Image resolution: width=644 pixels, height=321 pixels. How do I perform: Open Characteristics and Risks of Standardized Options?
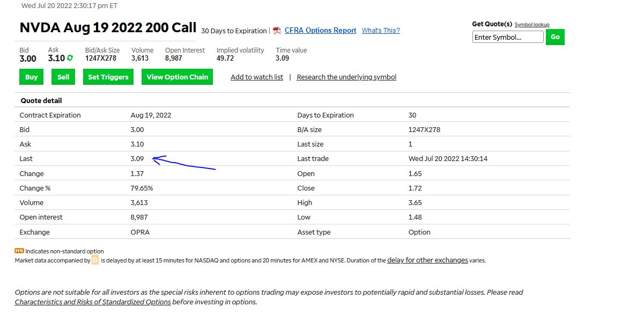pos(93,302)
